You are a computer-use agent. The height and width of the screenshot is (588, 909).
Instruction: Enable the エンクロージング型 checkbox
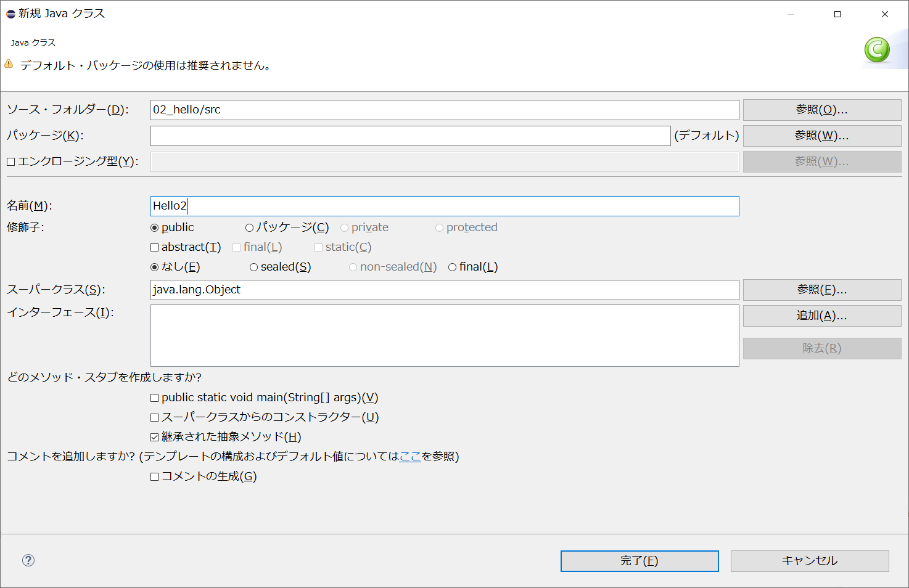[10, 161]
